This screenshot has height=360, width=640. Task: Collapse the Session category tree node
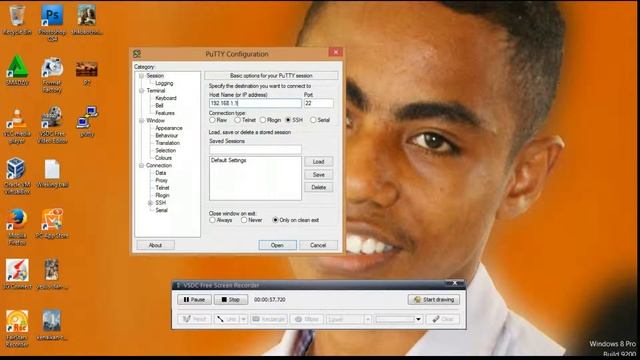pos(141,76)
